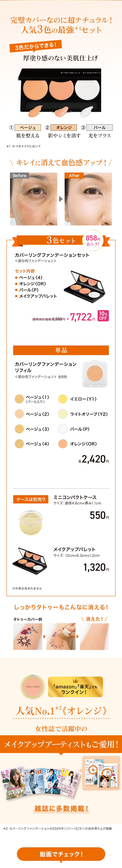Click the amazon 楽天 ranking gold badge

75,687
